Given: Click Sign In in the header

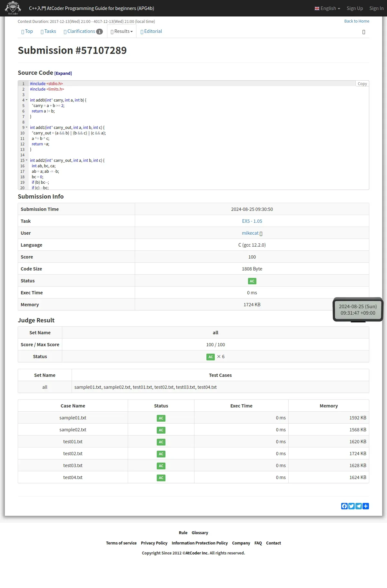Looking at the screenshot, I should click(x=376, y=8).
